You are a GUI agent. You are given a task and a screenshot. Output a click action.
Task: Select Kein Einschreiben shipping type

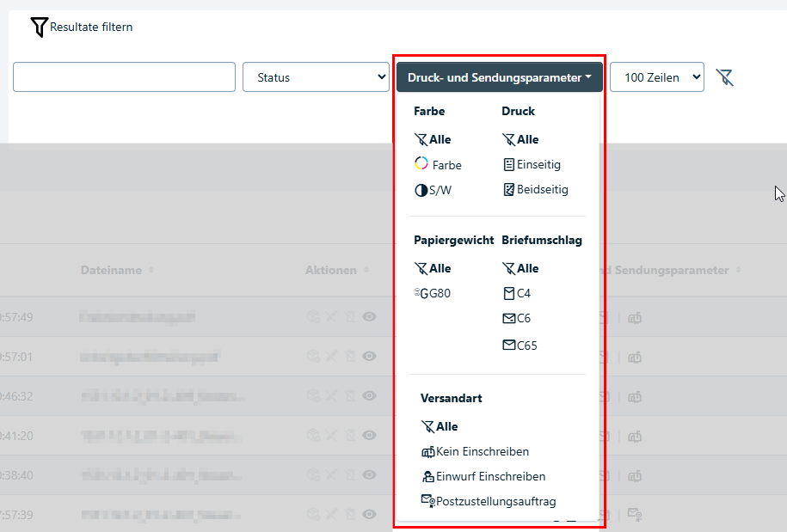click(474, 451)
